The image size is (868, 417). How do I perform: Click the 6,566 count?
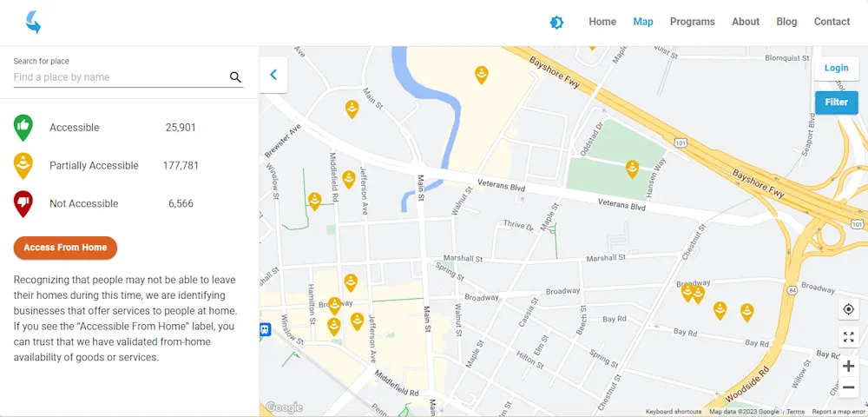[181, 204]
